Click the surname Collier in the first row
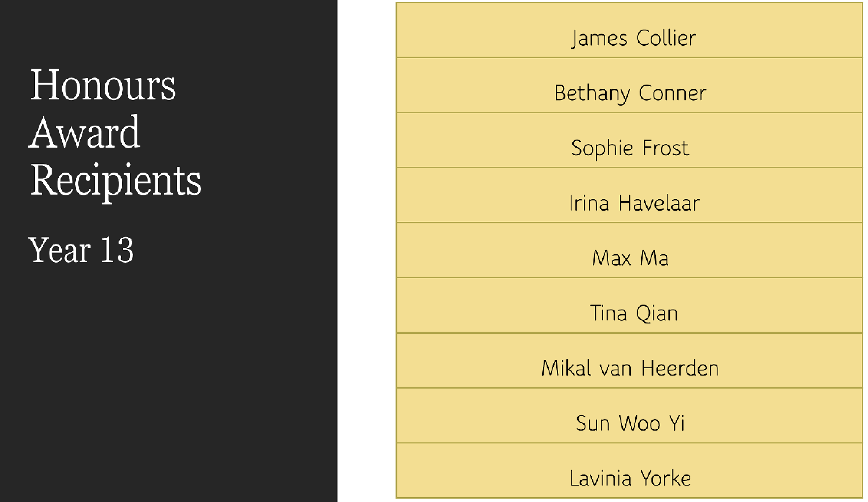This screenshot has width=868, height=502. click(x=666, y=38)
